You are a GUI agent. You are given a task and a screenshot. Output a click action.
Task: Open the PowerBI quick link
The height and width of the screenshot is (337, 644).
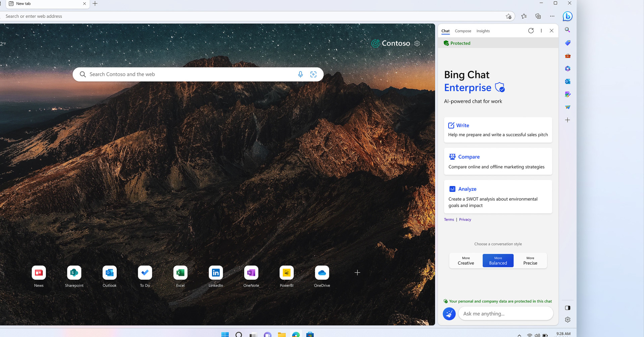click(286, 277)
